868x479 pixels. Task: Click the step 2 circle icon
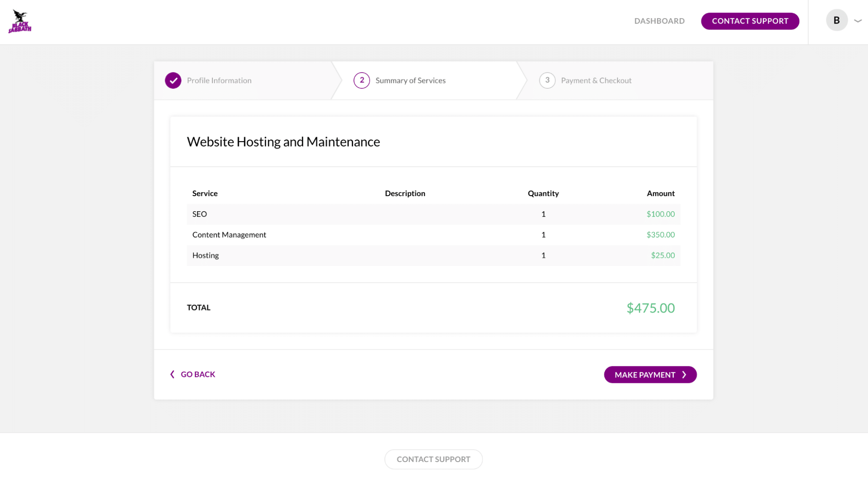pyautogui.click(x=361, y=80)
